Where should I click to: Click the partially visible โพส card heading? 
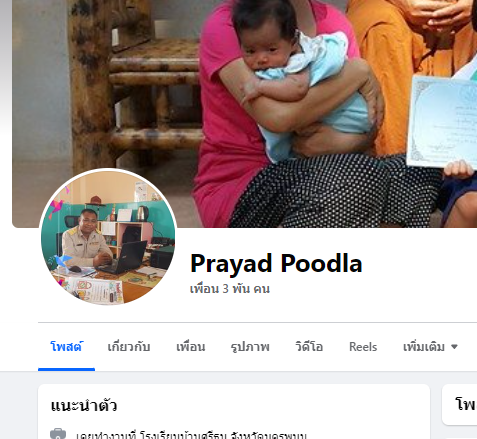[466, 404]
